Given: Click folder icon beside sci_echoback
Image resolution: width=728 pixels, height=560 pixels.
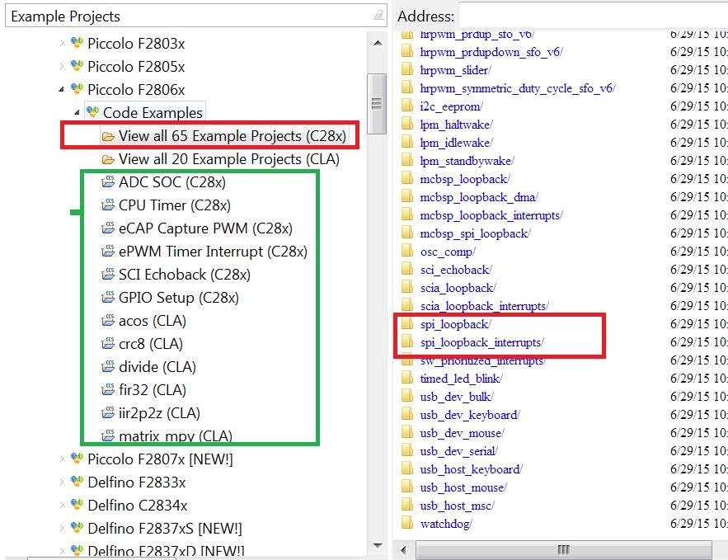Looking at the screenshot, I should tap(407, 270).
